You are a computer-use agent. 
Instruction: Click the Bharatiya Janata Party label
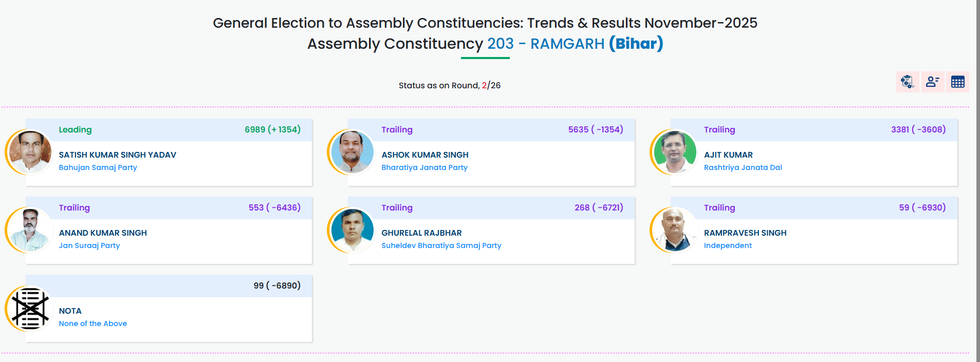click(x=424, y=167)
